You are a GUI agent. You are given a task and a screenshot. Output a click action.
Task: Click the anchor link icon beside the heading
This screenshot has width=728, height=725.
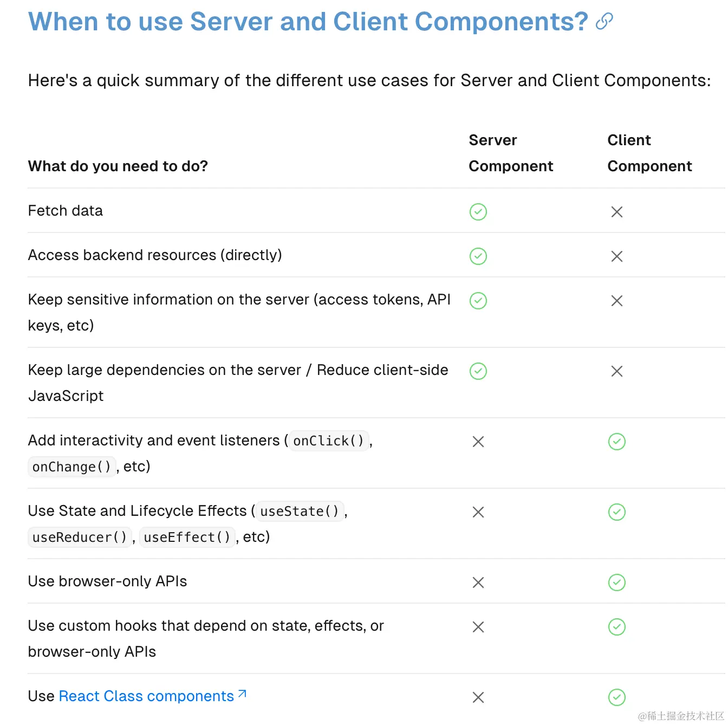coord(604,22)
